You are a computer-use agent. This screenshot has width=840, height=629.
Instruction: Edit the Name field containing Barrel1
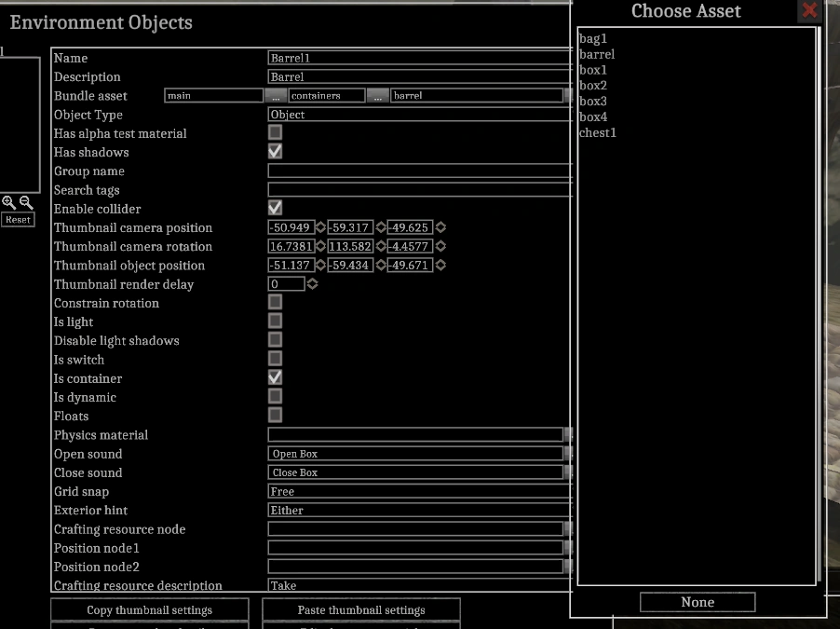(419, 58)
